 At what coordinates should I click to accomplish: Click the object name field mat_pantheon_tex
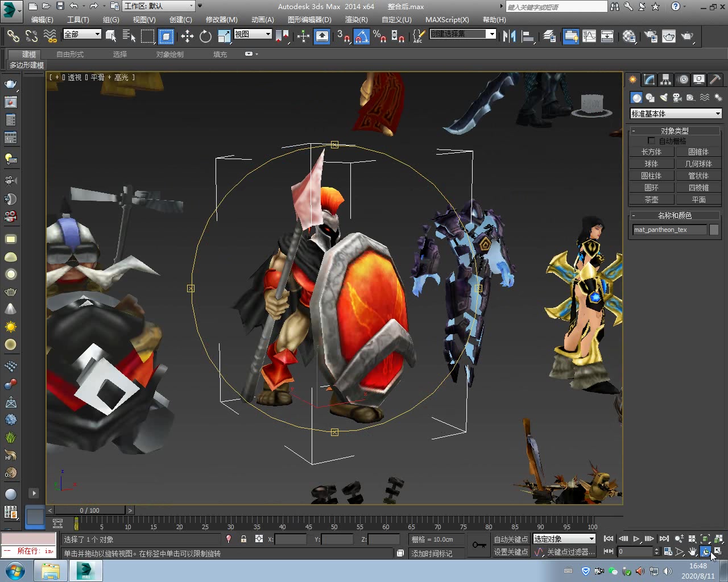(x=669, y=230)
